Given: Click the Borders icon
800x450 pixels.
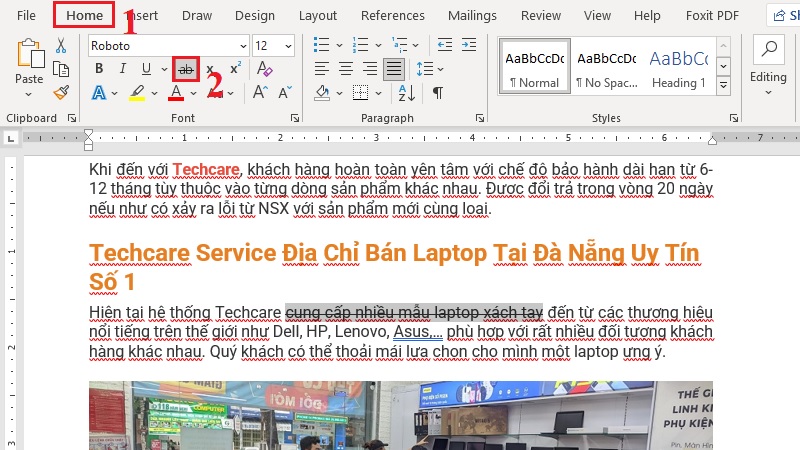Looking at the screenshot, I should point(360,93).
